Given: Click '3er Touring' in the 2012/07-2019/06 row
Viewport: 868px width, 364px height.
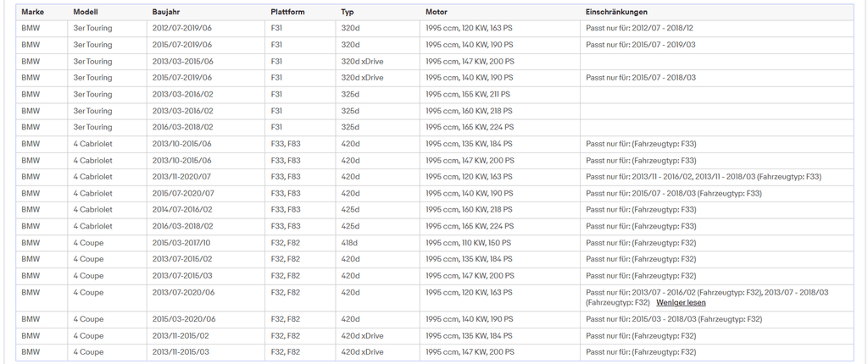Looking at the screenshot, I should [x=92, y=28].
